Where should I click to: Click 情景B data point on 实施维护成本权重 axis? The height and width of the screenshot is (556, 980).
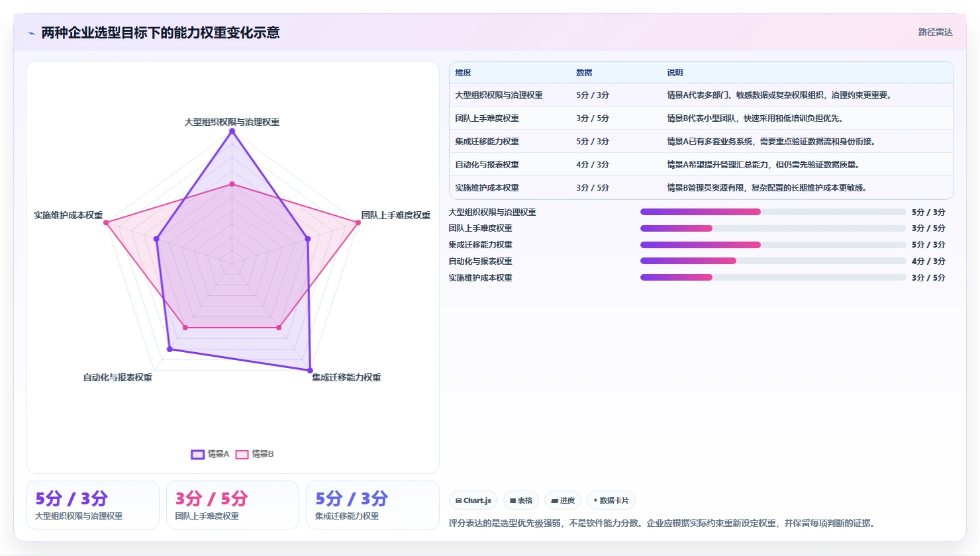pyautogui.click(x=105, y=222)
